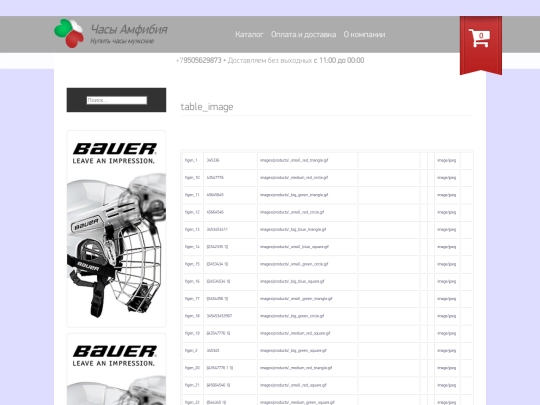
Task: Select the figen_12 cell
Action: 192,212
